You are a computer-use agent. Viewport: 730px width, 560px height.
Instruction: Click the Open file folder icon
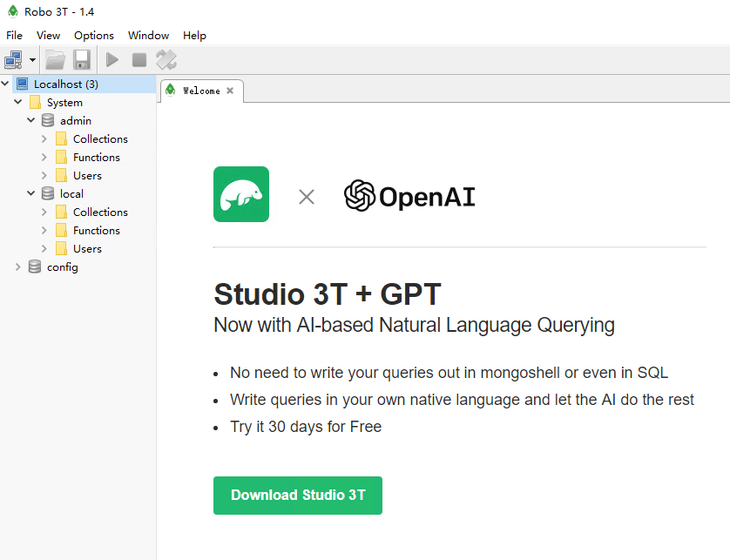coord(55,60)
